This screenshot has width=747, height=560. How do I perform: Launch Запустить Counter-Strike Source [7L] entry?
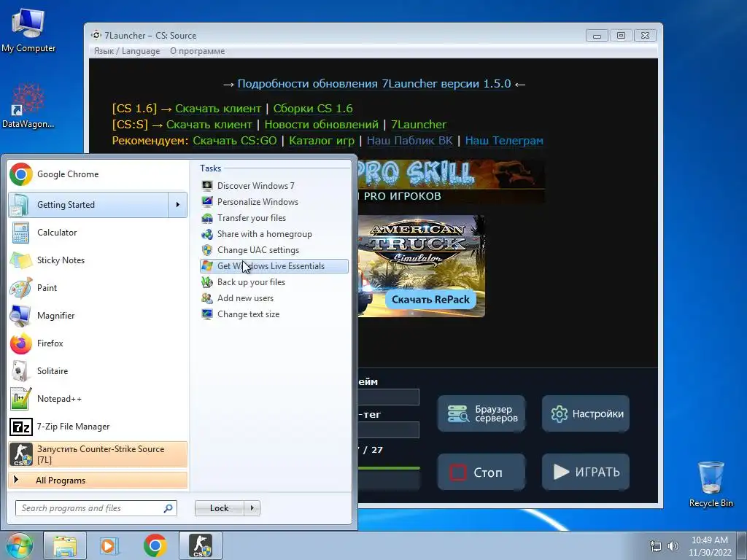pyautogui.click(x=98, y=454)
